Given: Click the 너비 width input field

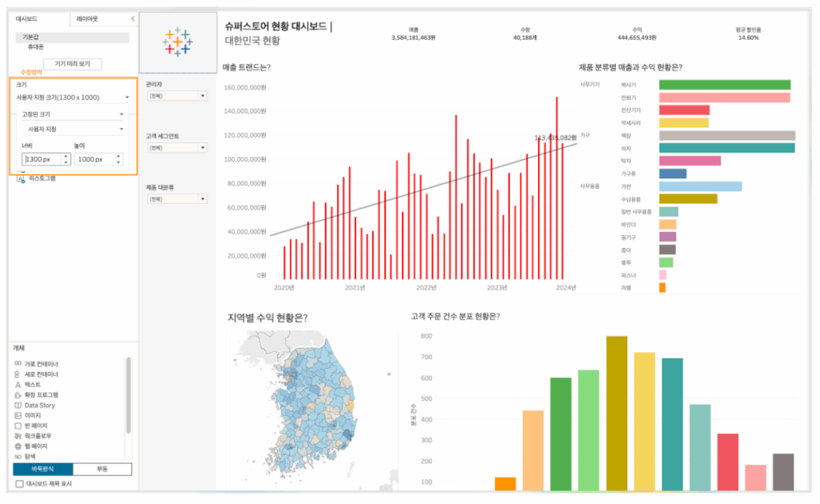Looking at the screenshot, I should tap(43, 160).
